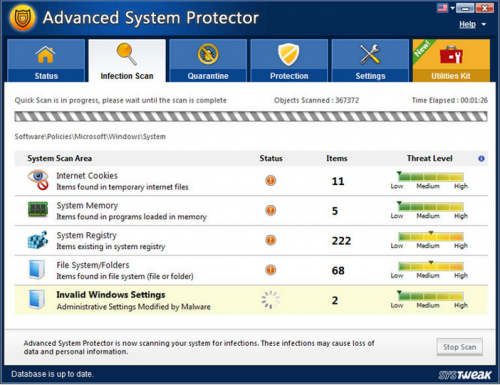Click the house icon on Status tab

46,54
